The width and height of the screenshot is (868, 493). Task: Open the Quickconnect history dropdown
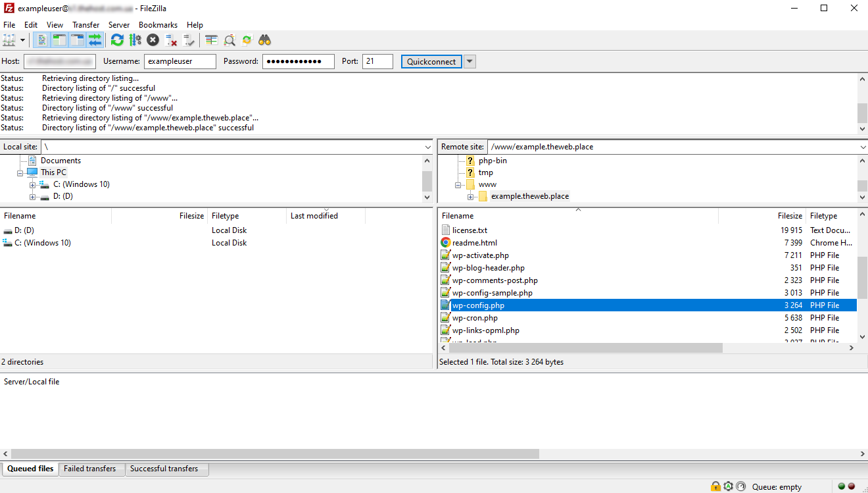click(470, 61)
